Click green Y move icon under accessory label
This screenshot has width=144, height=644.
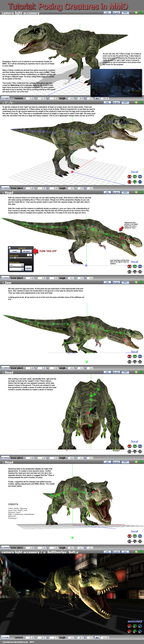pyautogui.click(x=135, y=631)
